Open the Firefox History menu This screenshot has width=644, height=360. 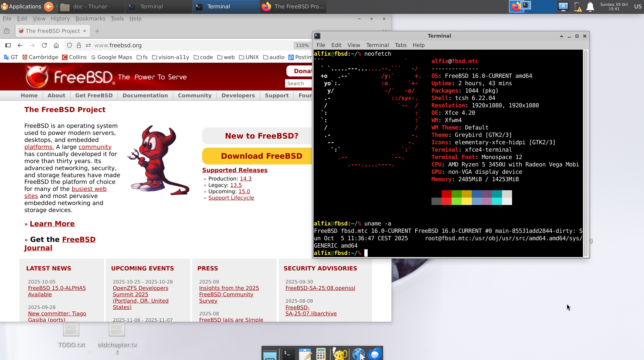coord(60,18)
